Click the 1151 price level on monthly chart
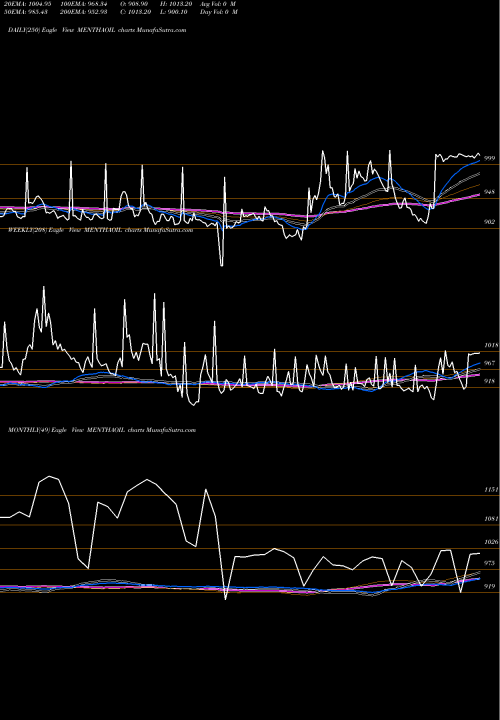Viewport: 500px width, 720px height. pyautogui.click(x=491, y=490)
